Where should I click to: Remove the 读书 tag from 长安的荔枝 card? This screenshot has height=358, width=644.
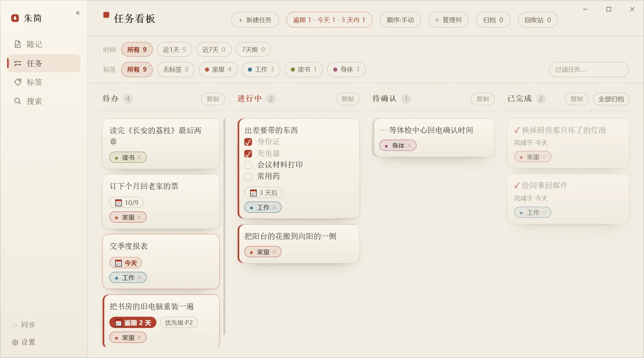pos(139,158)
